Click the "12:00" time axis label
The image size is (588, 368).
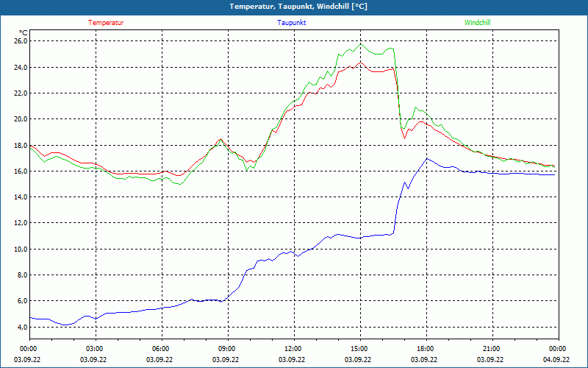pyautogui.click(x=294, y=349)
